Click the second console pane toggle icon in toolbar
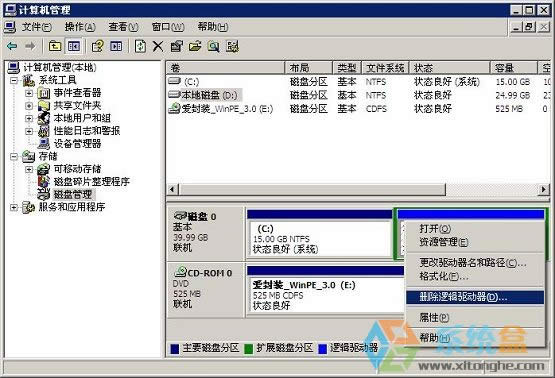 click(116, 46)
